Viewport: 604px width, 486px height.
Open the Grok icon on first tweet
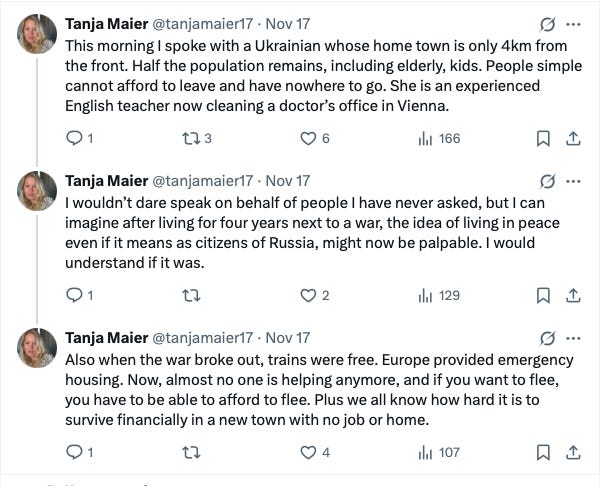click(548, 23)
